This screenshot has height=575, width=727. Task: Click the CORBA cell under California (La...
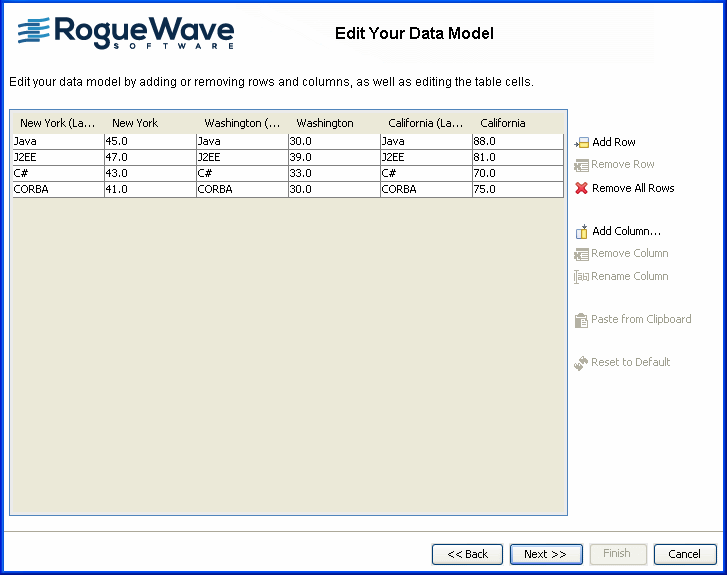tap(425, 188)
